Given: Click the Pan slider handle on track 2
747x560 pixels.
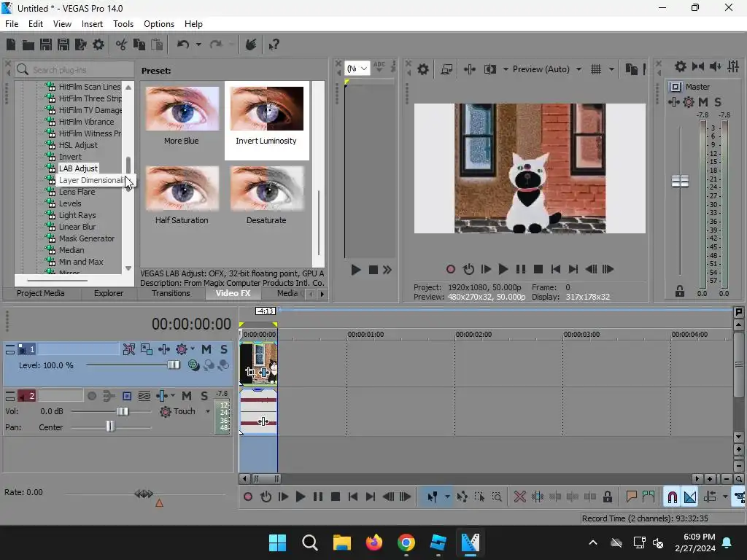Looking at the screenshot, I should pos(110,426).
